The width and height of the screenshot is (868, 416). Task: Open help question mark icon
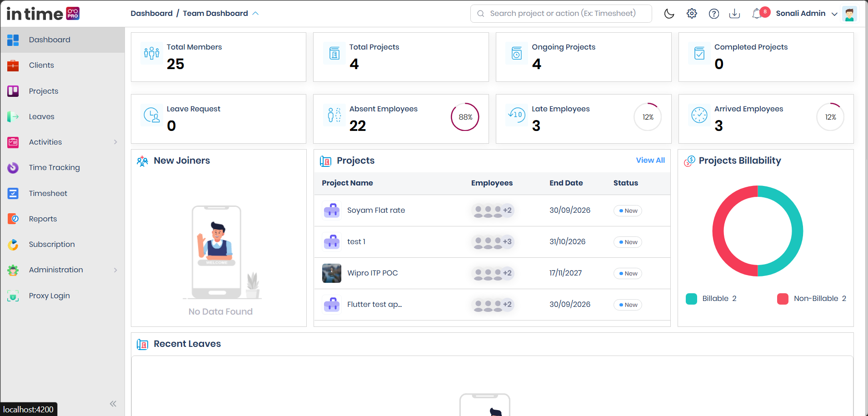pyautogui.click(x=714, y=14)
